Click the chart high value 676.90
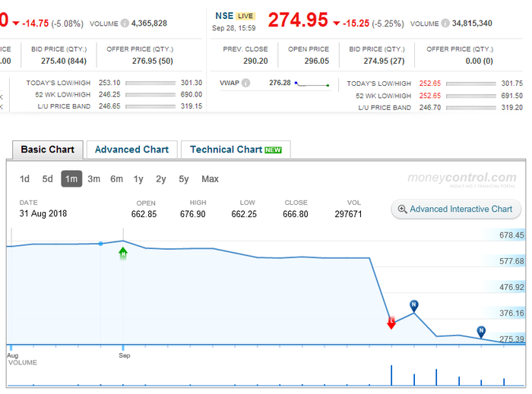532x394 pixels. 193,214
